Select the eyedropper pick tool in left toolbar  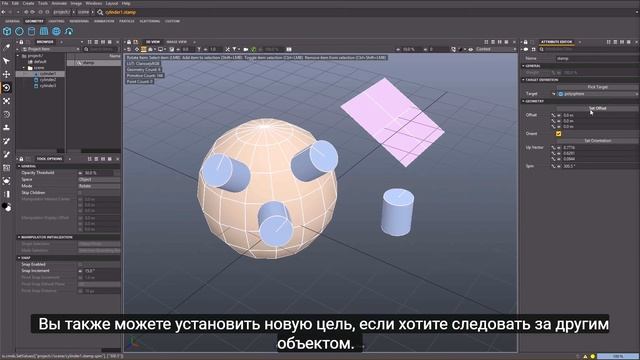pyautogui.click(x=7, y=47)
